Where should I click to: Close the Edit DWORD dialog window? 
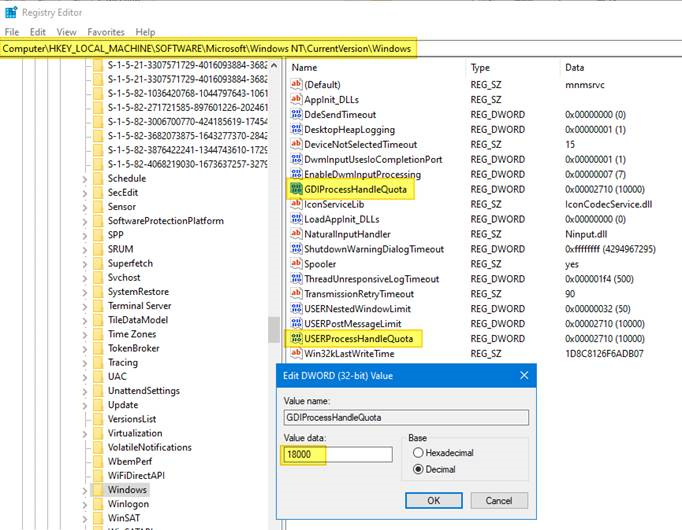(x=524, y=375)
